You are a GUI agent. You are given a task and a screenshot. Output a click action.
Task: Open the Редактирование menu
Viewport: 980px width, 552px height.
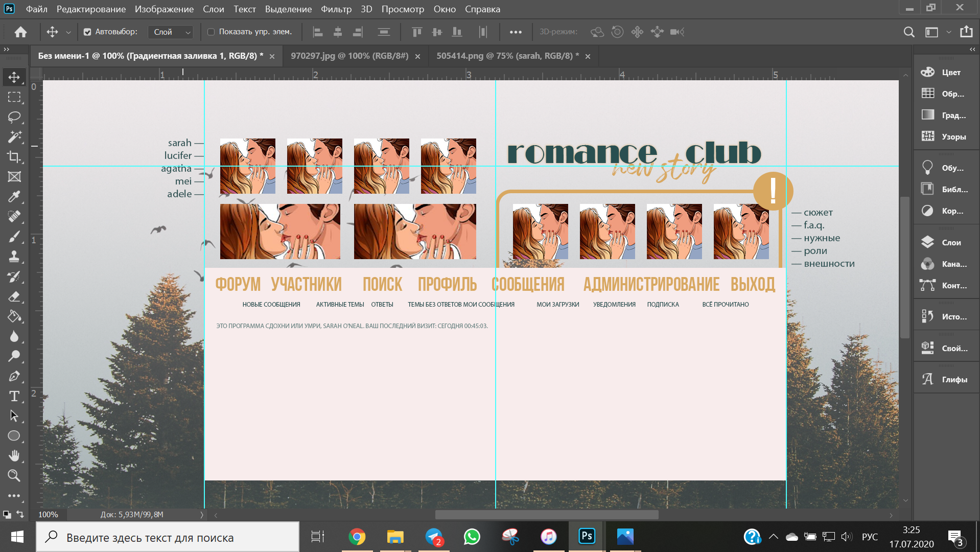91,9
